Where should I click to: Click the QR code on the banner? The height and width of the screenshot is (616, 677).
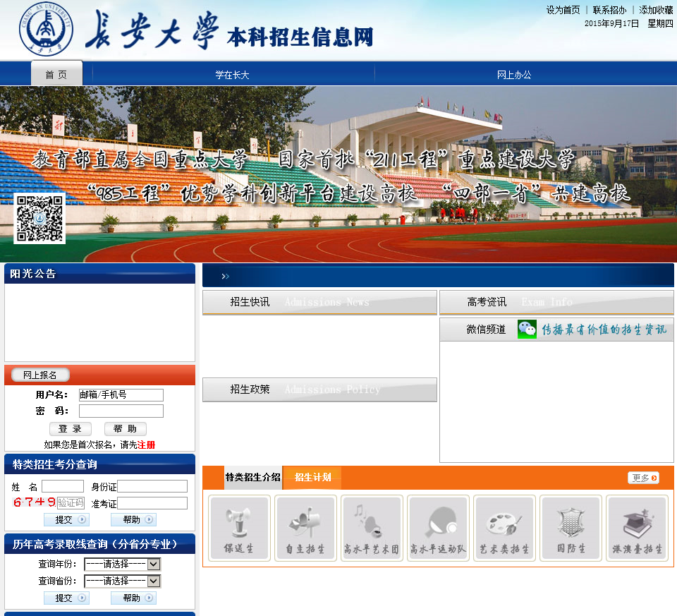(x=39, y=218)
